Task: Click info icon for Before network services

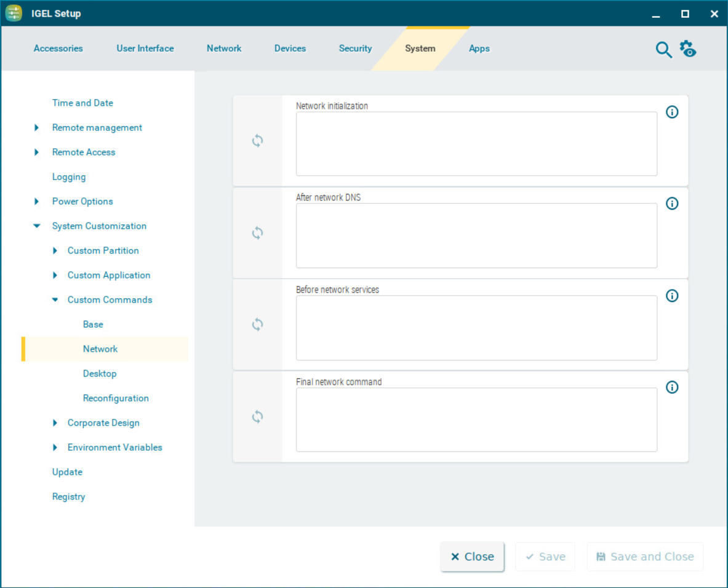Action: click(x=672, y=296)
